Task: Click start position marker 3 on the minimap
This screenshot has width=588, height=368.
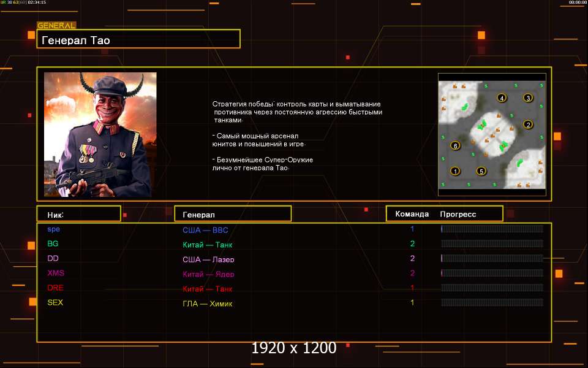Action: (528, 98)
